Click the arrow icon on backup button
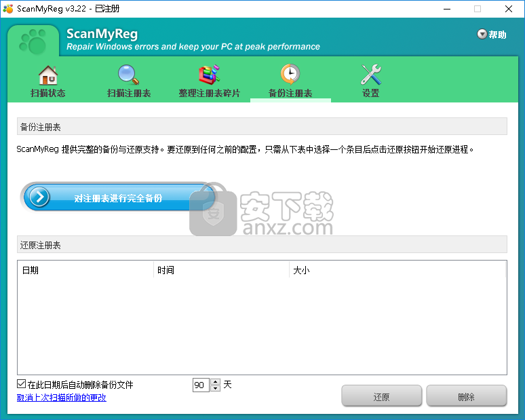 [39, 197]
